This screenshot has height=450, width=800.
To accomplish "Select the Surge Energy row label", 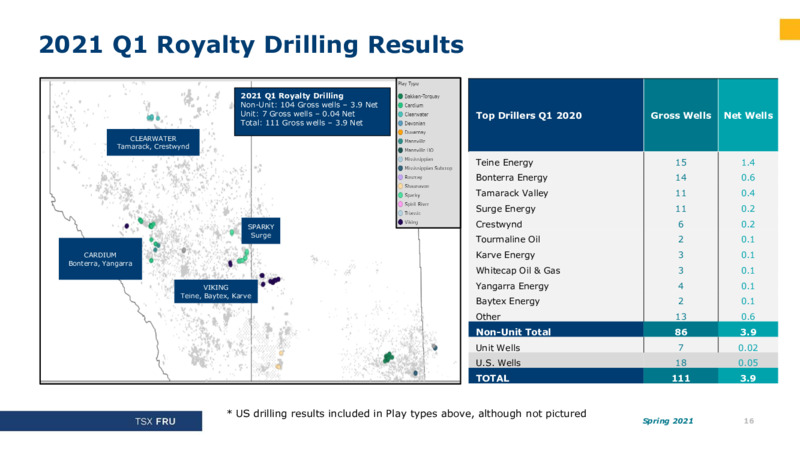I will [x=506, y=209].
